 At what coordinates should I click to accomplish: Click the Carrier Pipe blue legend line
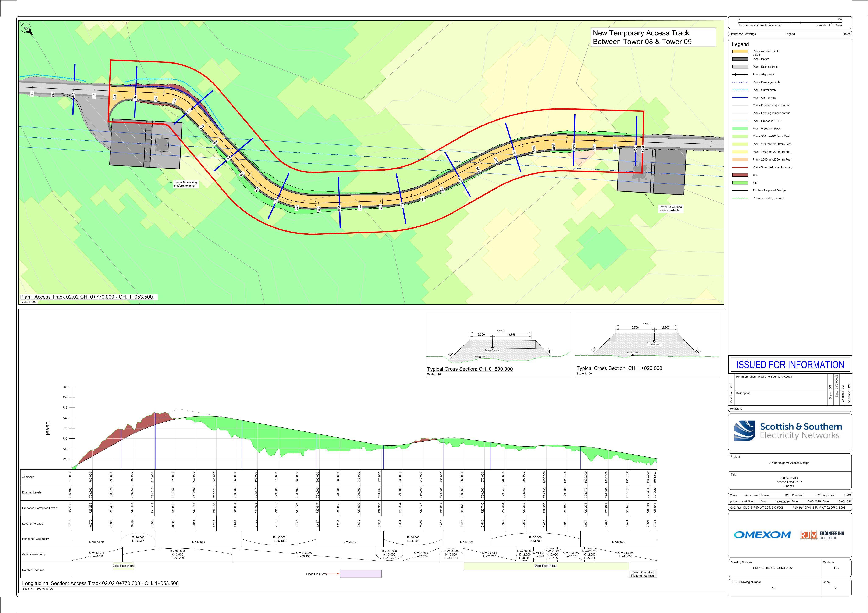[740, 97]
